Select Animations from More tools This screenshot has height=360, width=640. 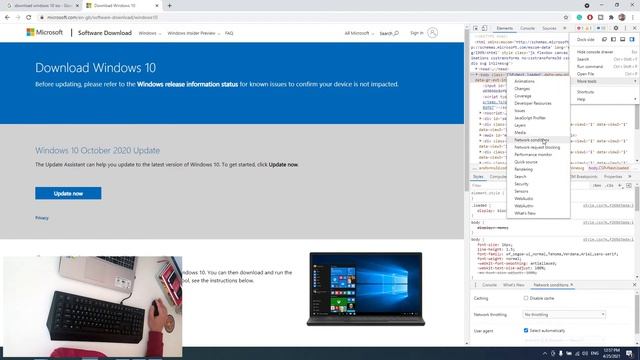click(538, 81)
